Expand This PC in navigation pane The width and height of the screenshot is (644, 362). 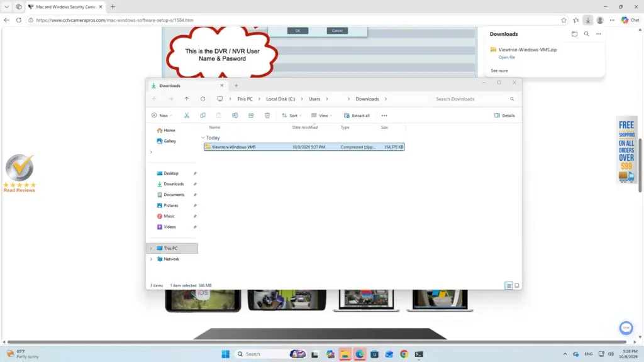click(x=151, y=248)
